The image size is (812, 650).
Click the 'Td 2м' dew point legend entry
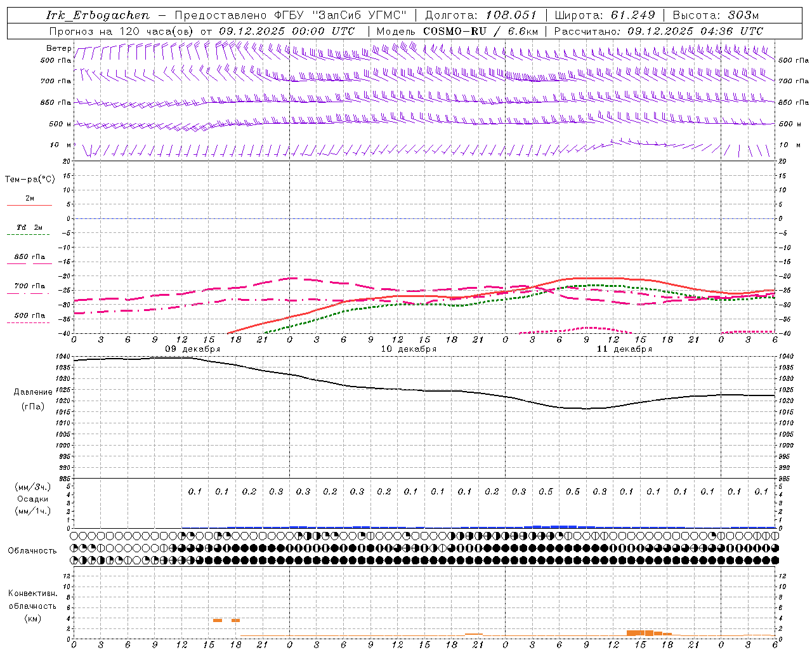click(x=30, y=227)
